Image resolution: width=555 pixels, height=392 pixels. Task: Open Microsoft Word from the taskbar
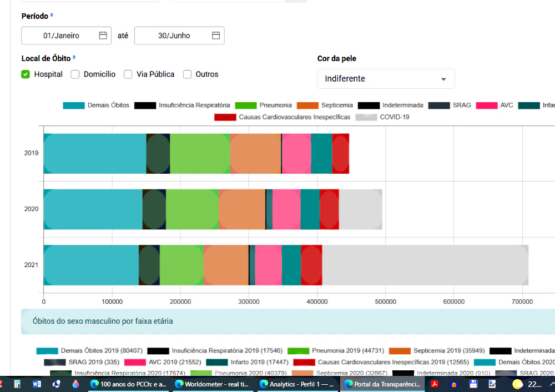37,384
